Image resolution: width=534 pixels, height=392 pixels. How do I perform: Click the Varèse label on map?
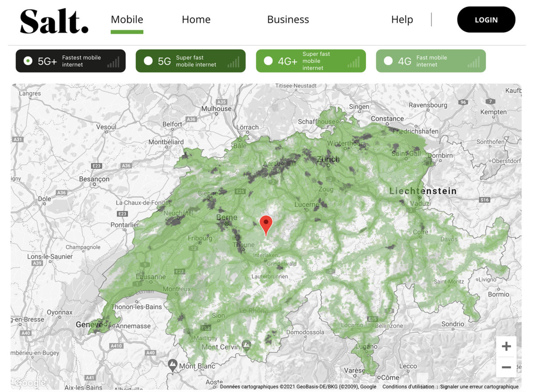355,370
